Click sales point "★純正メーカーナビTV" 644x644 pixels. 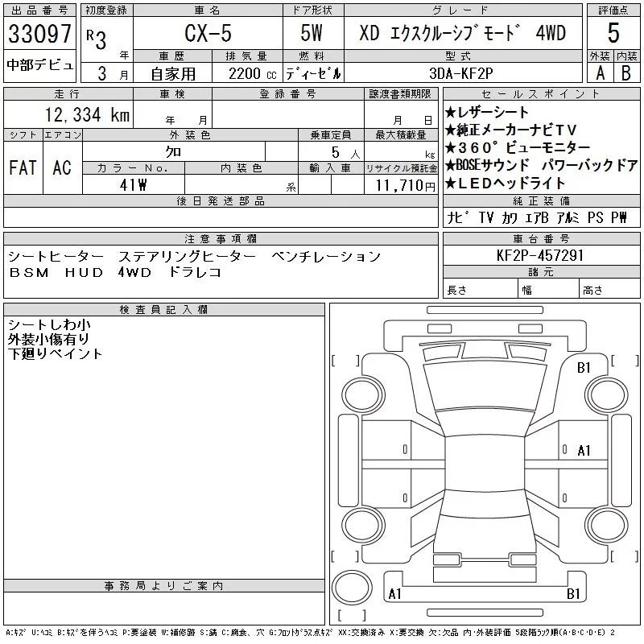pyautogui.click(x=511, y=130)
